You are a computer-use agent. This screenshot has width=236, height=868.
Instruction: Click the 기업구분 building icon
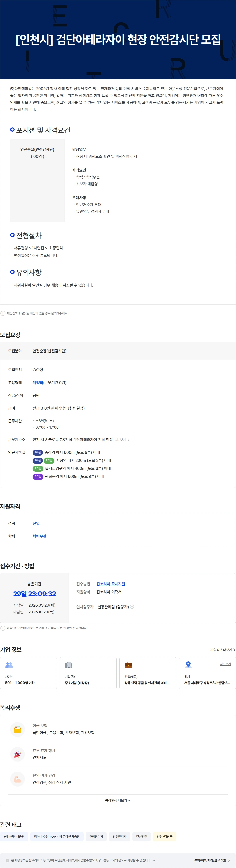(69, 665)
